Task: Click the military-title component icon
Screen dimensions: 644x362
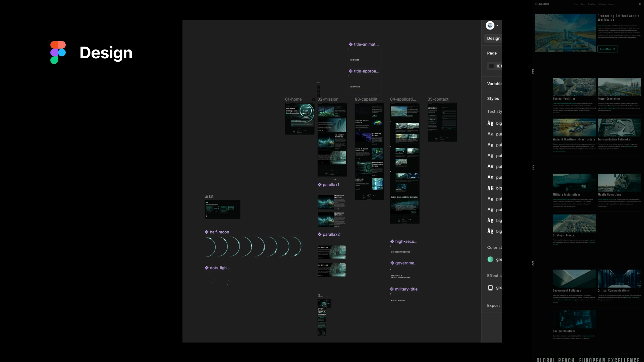Action: point(392,289)
